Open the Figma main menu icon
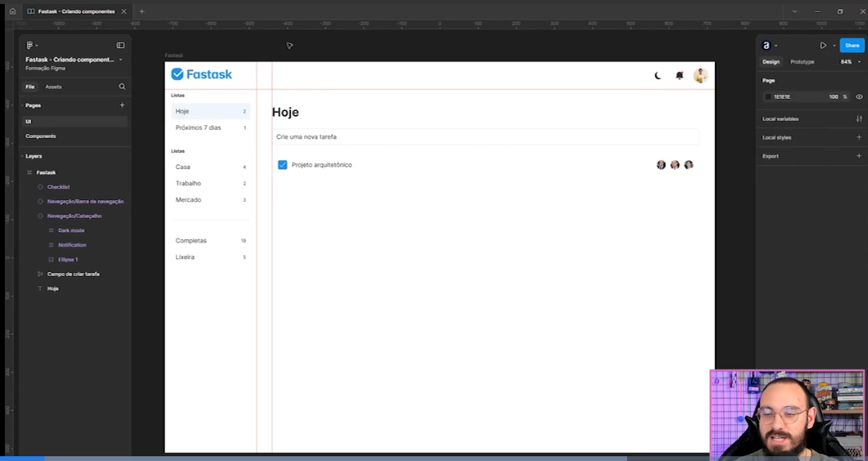This screenshot has height=461, width=868. pos(30,45)
